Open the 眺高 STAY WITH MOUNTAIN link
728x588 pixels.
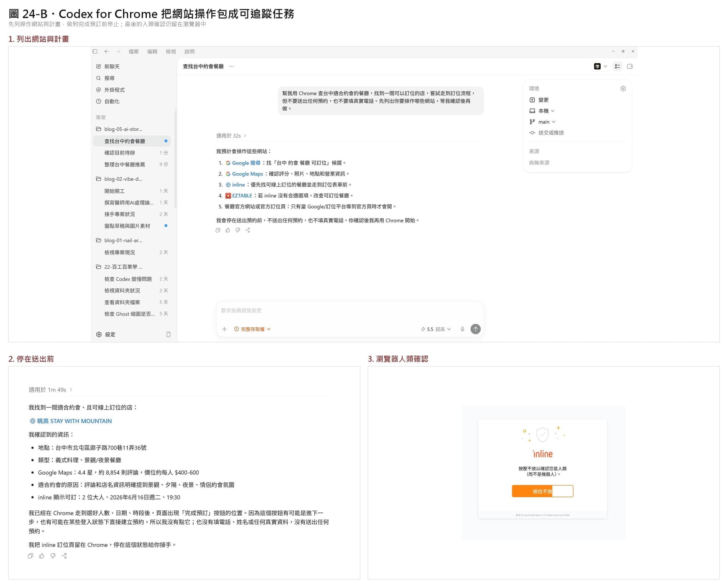tap(71, 421)
